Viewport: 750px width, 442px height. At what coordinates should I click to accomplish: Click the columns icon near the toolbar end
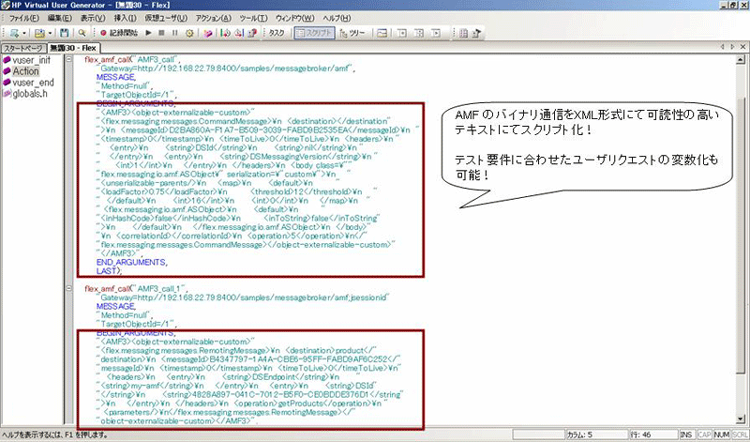coord(463,33)
